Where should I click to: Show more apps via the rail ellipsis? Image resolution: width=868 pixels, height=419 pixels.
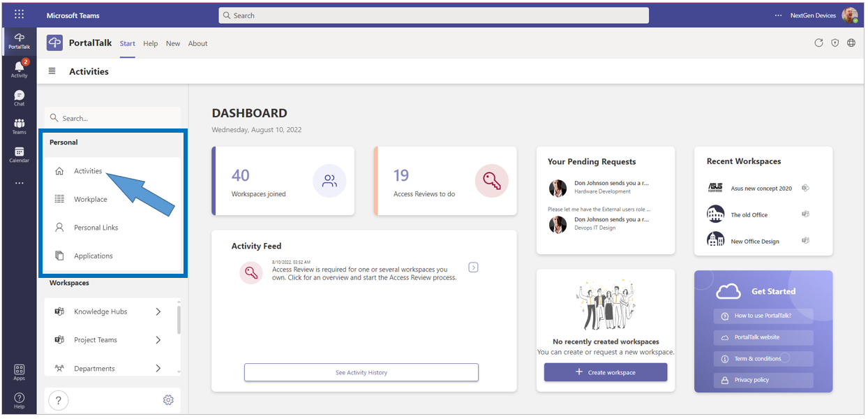(x=19, y=183)
